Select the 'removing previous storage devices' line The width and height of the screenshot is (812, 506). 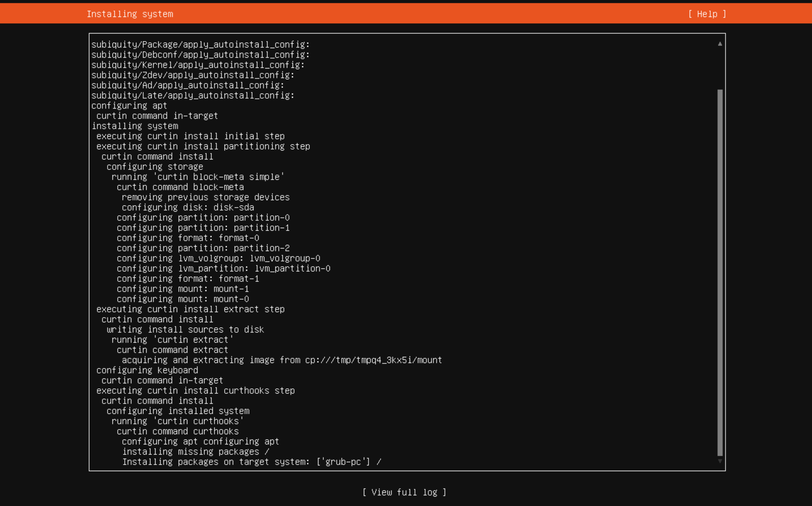pos(206,197)
